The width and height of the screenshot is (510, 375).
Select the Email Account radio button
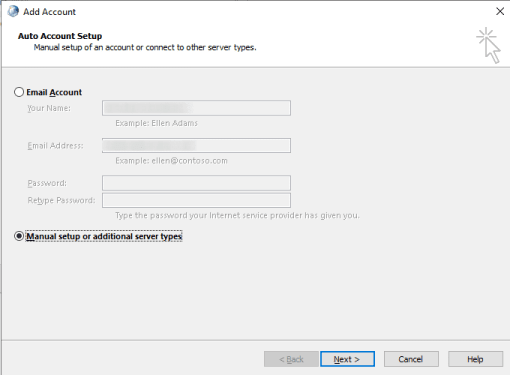[x=19, y=92]
